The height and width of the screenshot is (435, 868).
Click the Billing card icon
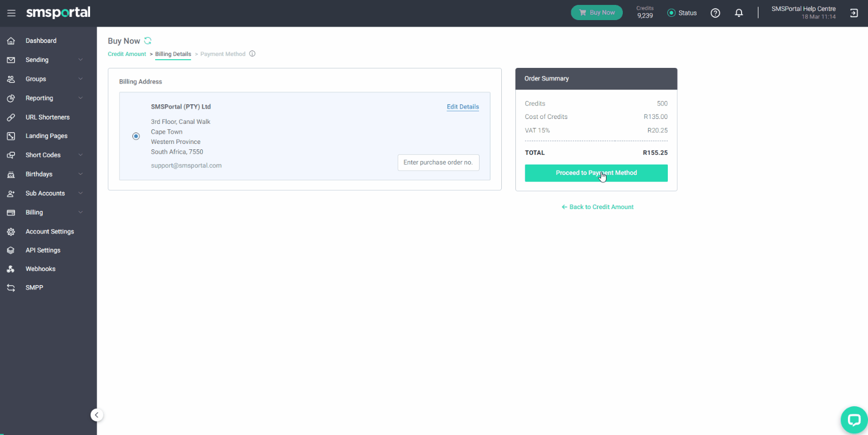tap(11, 212)
